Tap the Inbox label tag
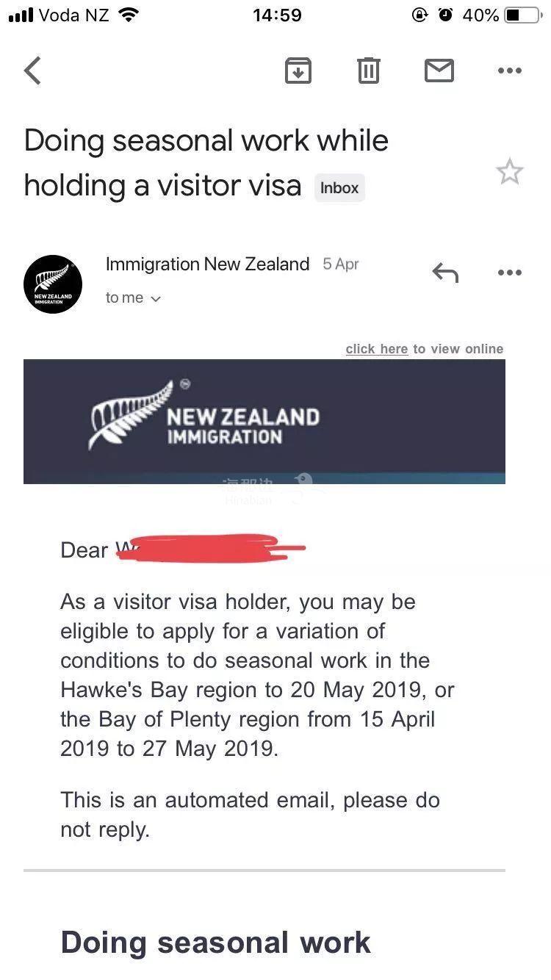Image resolution: width=551 pixels, height=980 pixels. (x=339, y=187)
